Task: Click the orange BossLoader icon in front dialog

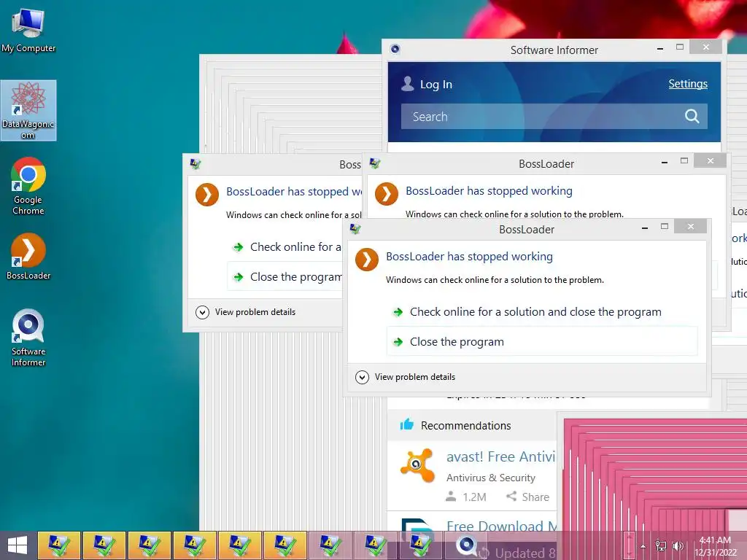Action: (367, 260)
